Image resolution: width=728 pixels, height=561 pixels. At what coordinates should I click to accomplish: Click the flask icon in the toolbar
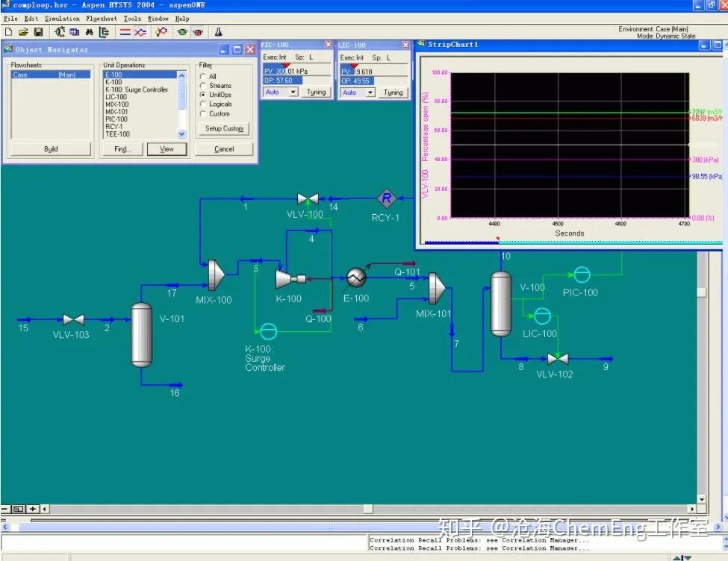(x=219, y=32)
